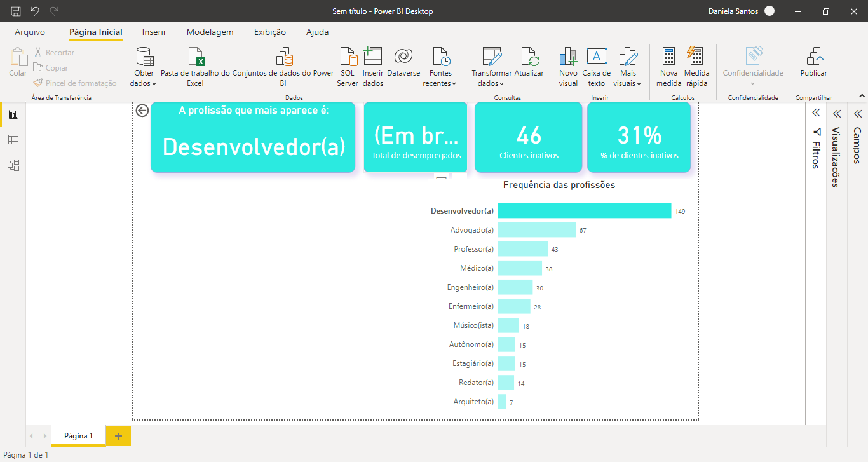The width and height of the screenshot is (868, 462).
Task: Insert a Caixa de texto
Action: pos(597,67)
